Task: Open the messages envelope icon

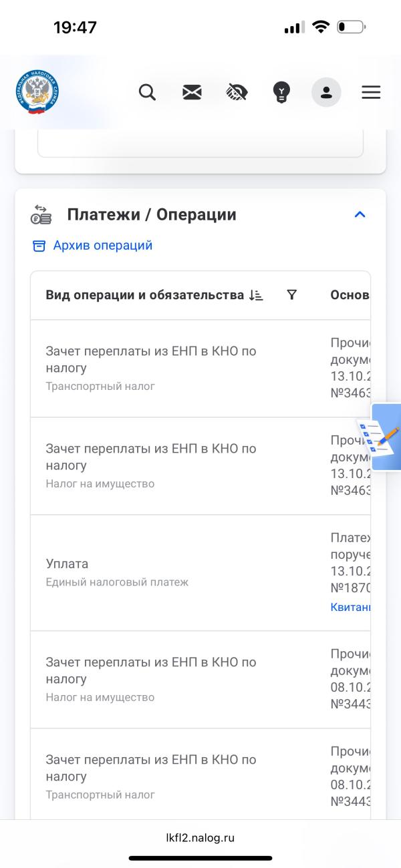Action: click(192, 92)
